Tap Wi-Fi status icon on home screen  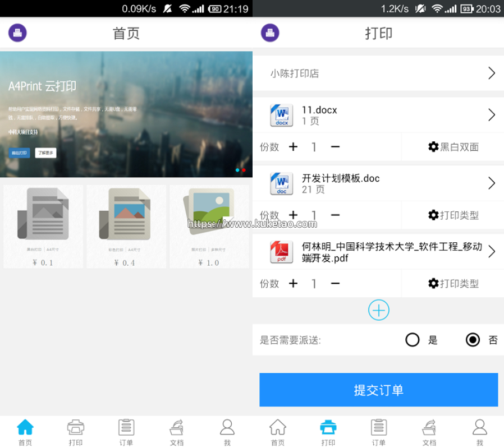point(185,8)
